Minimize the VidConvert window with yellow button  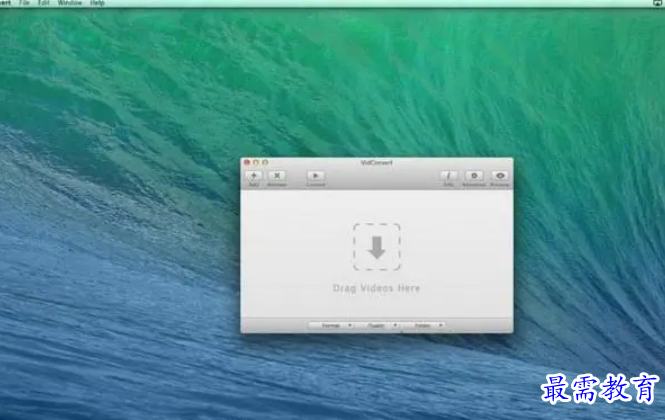[256, 162]
